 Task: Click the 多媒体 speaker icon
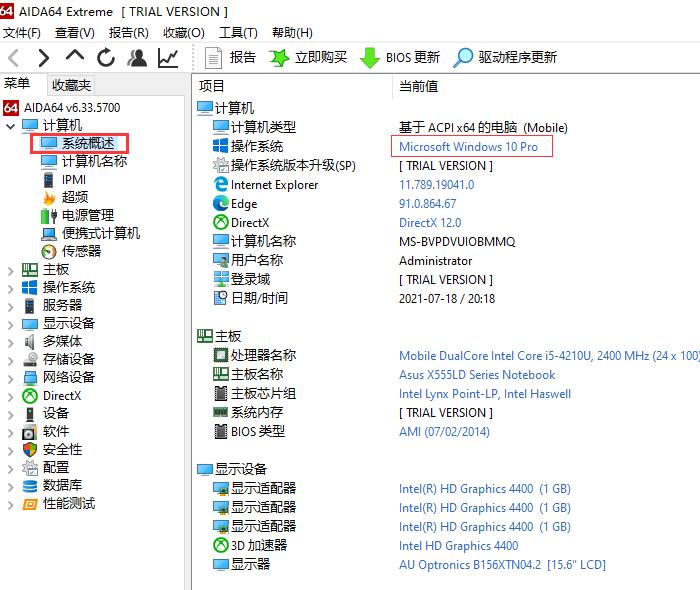[x=30, y=342]
